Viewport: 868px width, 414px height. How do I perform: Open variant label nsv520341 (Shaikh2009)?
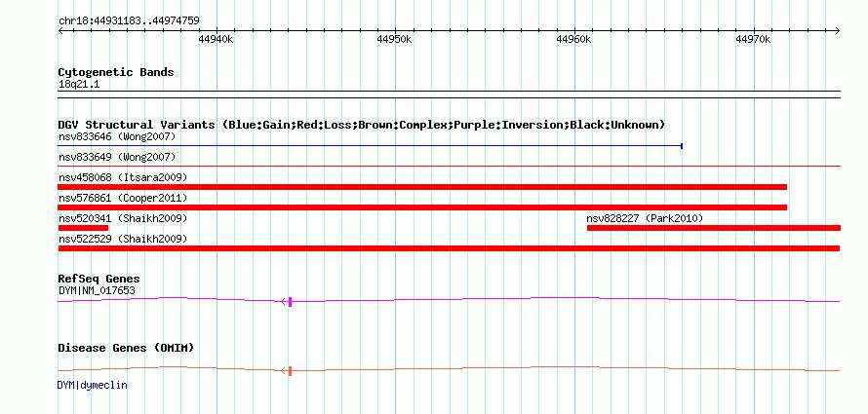pyautogui.click(x=123, y=218)
